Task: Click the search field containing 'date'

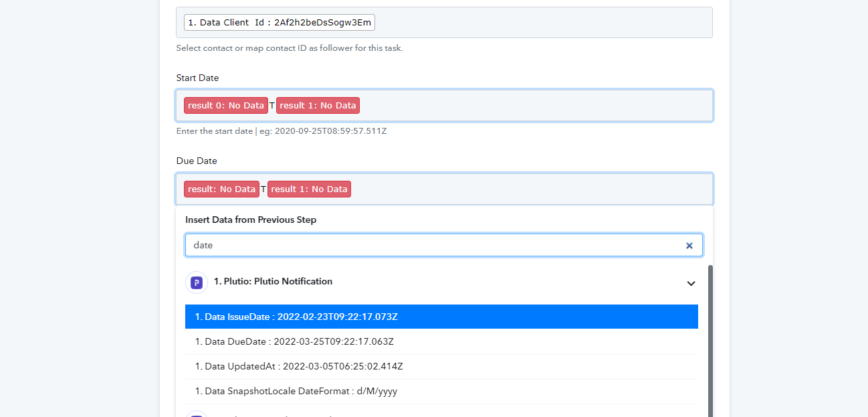Action: click(x=444, y=245)
